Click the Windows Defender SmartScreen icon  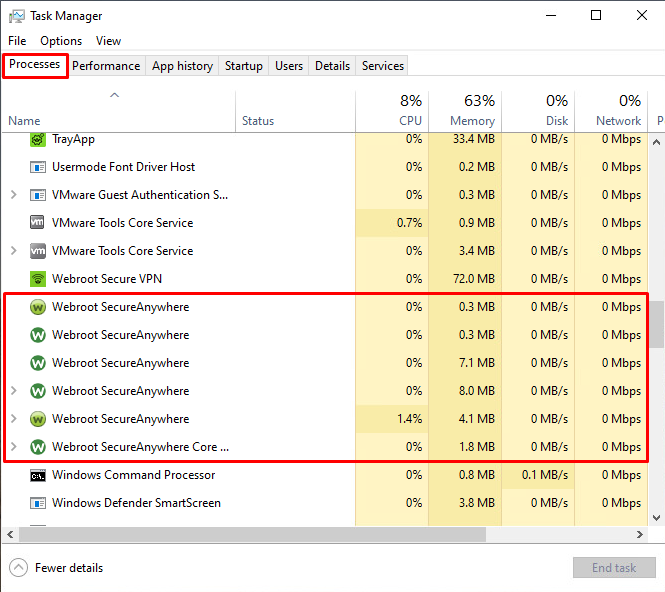coord(38,503)
